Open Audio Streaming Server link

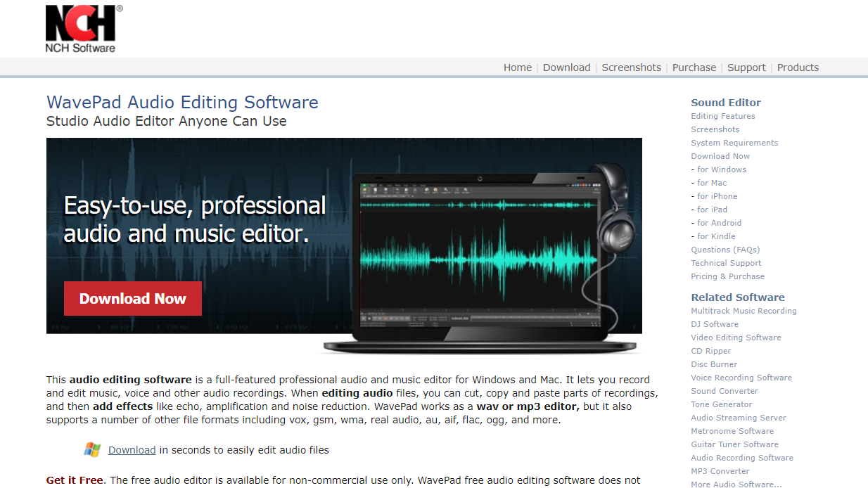click(739, 418)
